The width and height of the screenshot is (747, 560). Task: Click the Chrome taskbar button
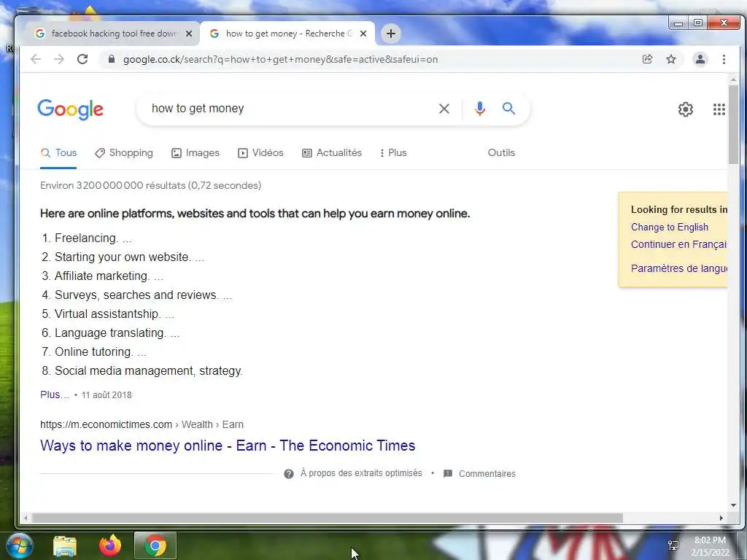click(155, 545)
